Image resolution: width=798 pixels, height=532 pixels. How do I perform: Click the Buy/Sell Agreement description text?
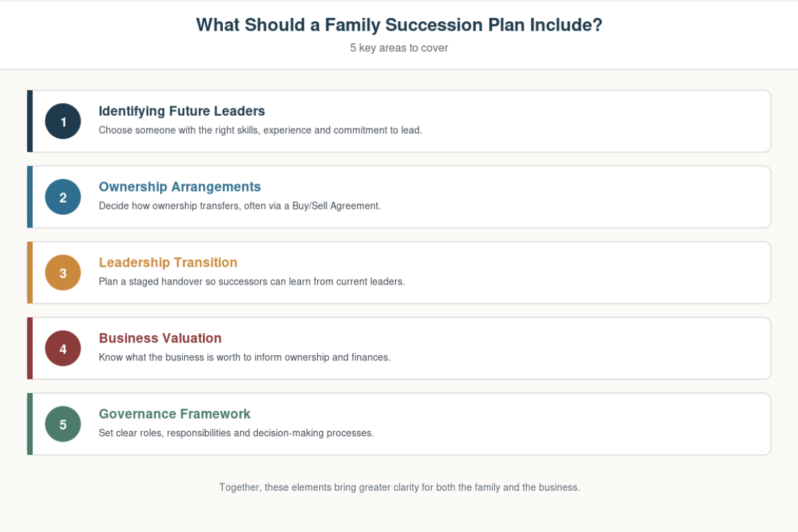tap(240, 206)
